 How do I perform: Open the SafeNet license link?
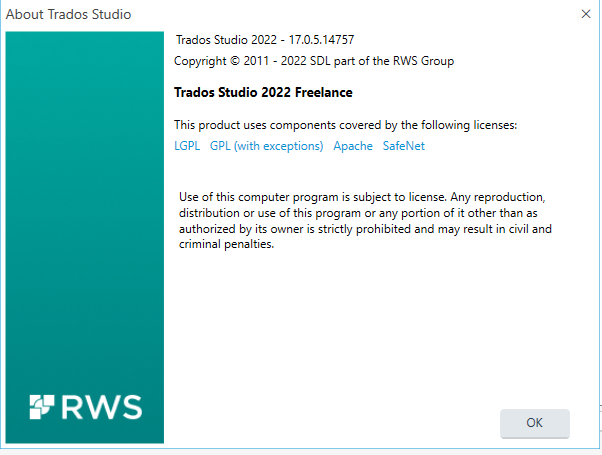point(404,146)
